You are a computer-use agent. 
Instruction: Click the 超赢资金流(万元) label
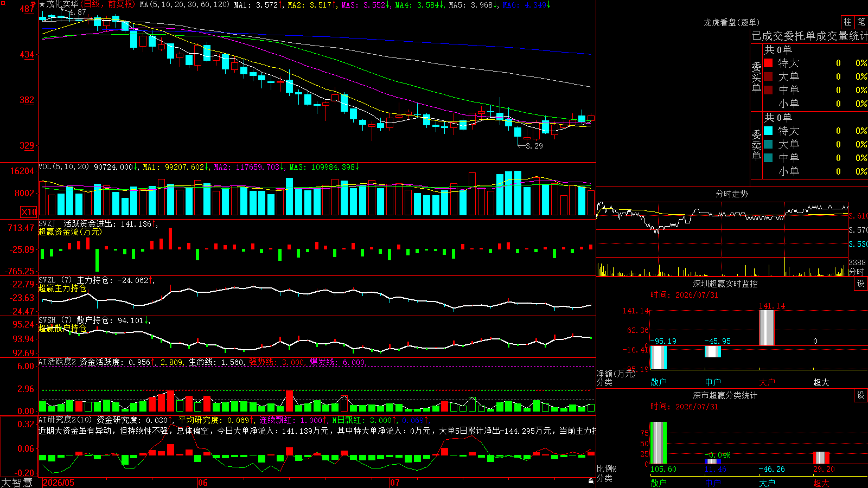click(x=70, y=232)
